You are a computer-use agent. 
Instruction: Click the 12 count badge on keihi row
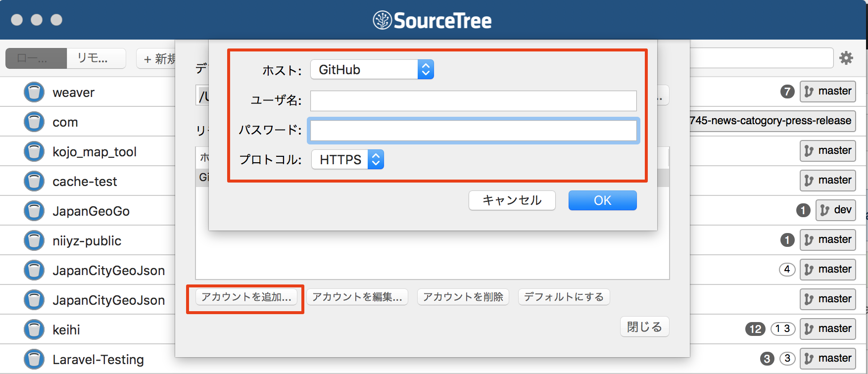[x=756, y=329]
